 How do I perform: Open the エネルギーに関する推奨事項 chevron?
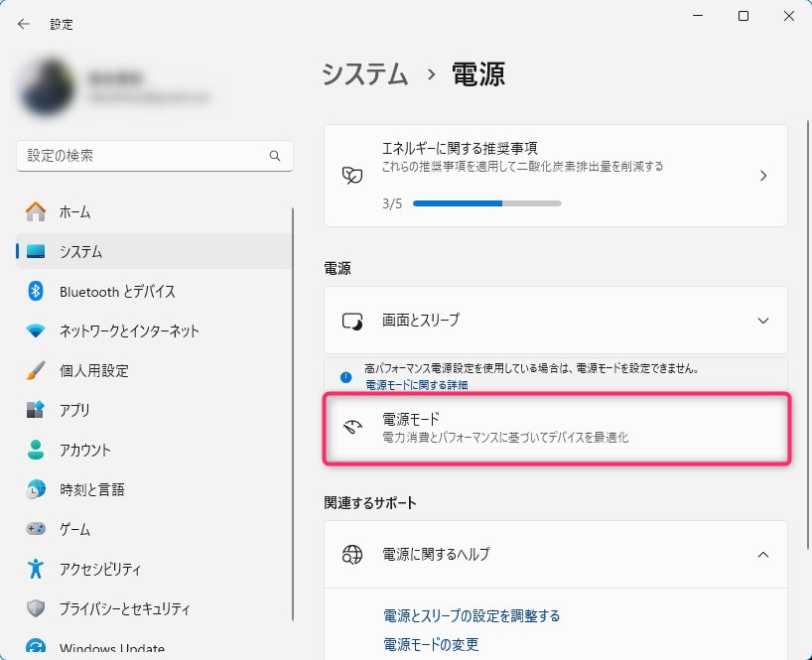762,176
